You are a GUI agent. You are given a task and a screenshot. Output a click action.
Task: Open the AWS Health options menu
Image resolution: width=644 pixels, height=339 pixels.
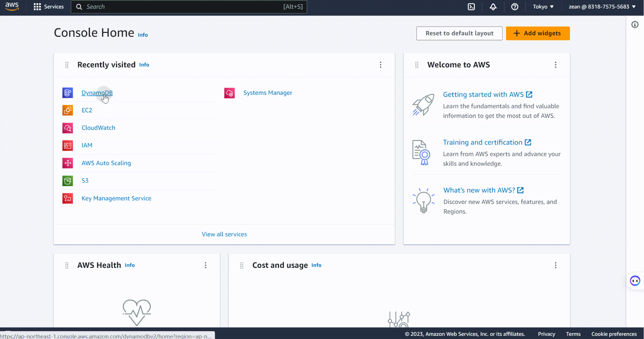[x=205, y=266]
